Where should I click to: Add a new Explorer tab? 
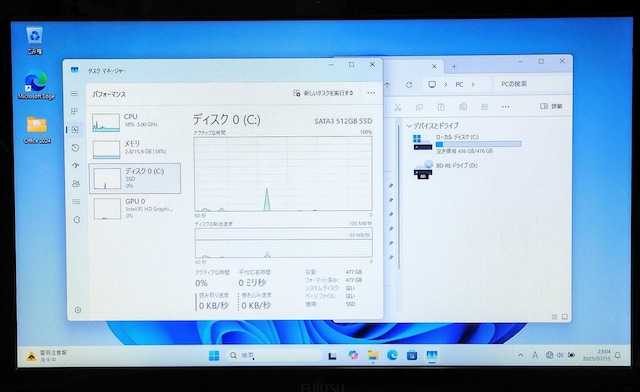pos(454,66)
